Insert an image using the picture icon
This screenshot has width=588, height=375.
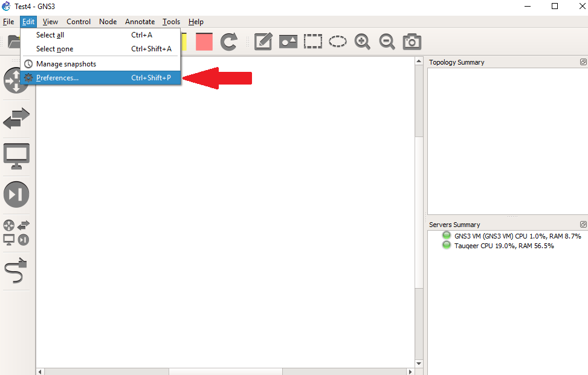[288, 41]
